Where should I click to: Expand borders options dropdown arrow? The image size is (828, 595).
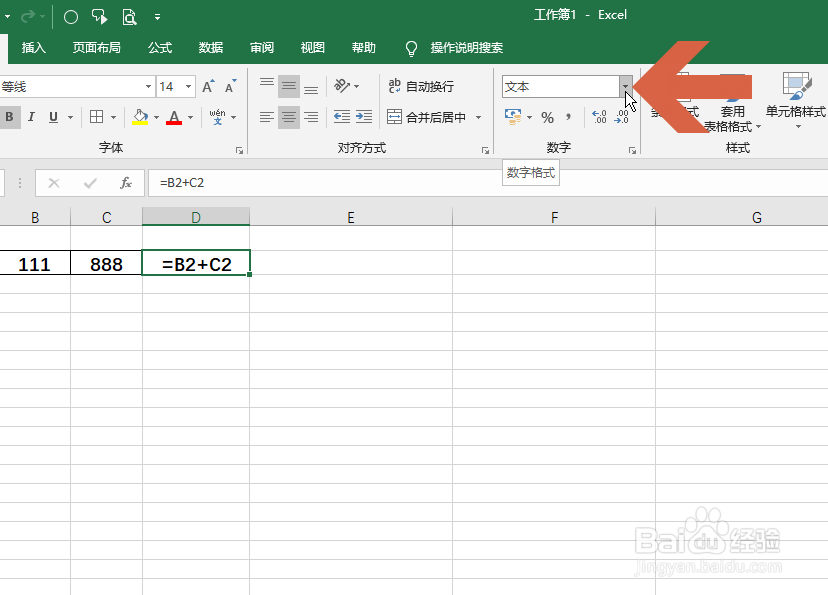(x=114, y=117)
